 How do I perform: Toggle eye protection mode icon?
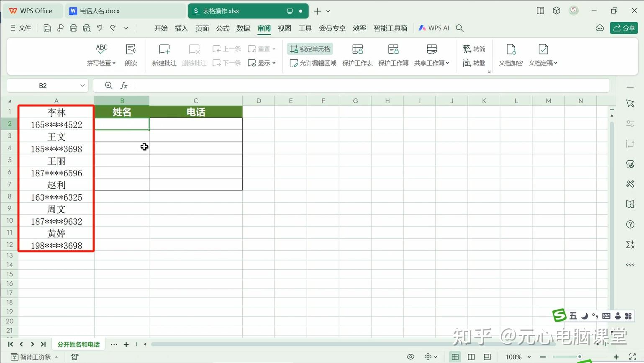coord(411,357)
